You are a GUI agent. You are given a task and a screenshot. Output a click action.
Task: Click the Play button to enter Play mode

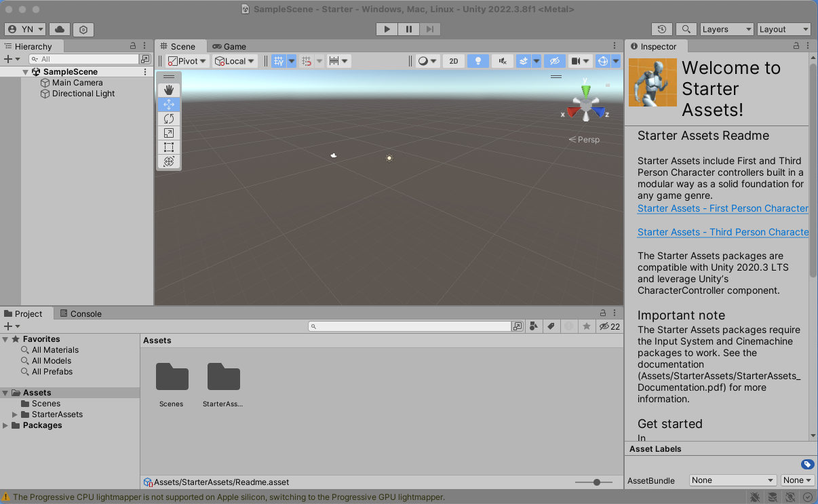387,29
